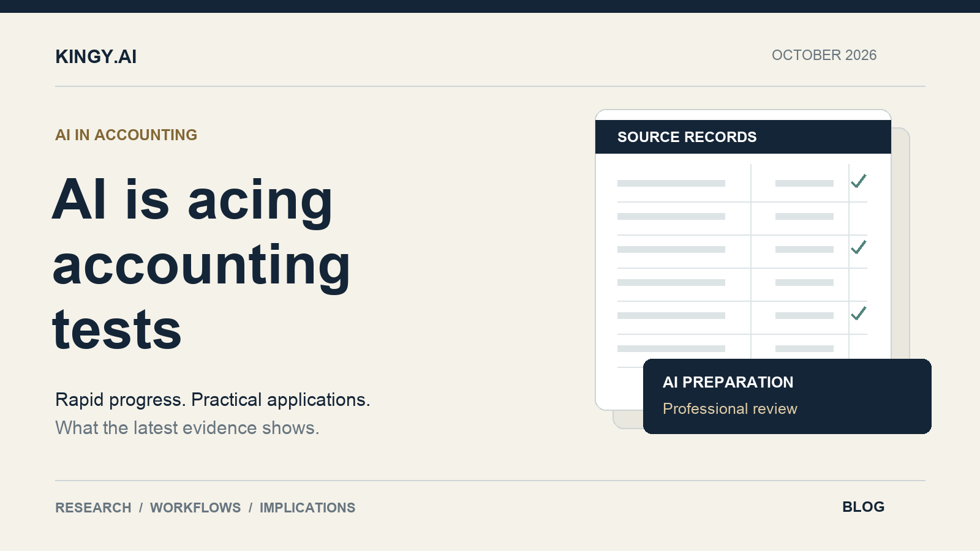The width and height of the screenshot is (980, 551).
Task: Select the OCTOBER 2026 date label
Action: [x=824, y=55]
